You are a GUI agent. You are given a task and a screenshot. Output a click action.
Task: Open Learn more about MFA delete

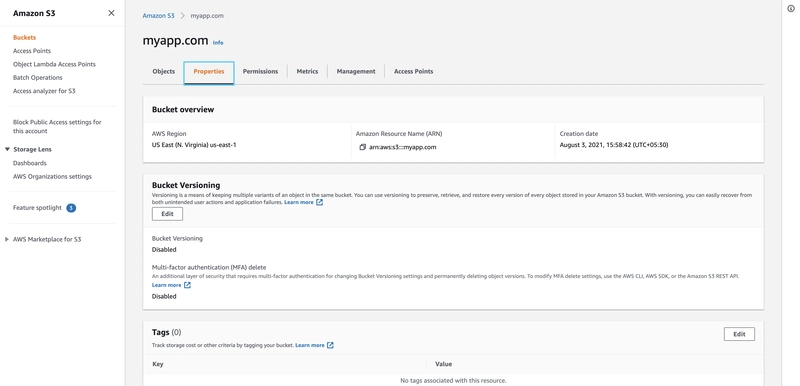[x=166, y=285]
